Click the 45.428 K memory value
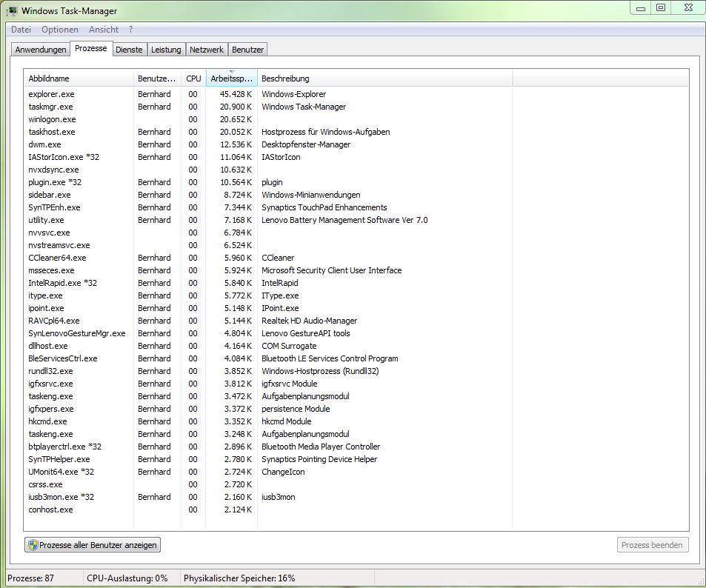706x588 pixels. [236, 94]
